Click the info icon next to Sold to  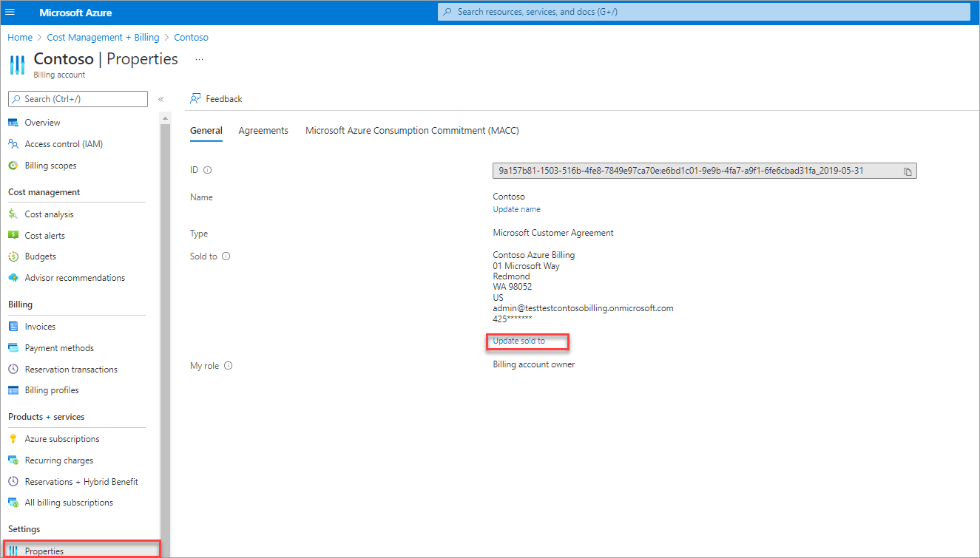coord(226,256)
